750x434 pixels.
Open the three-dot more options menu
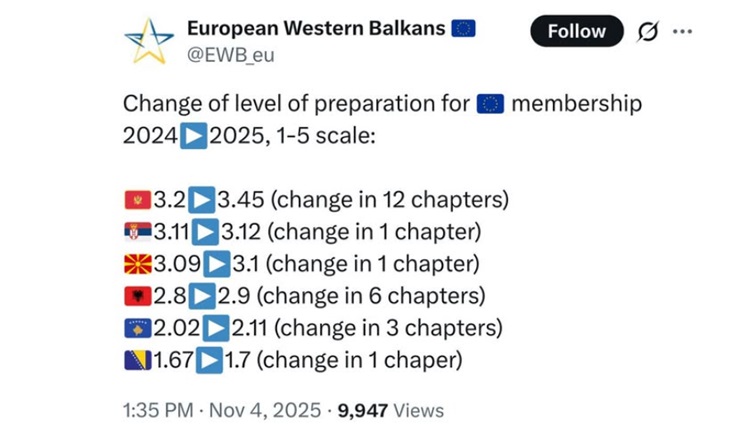[682, 31]
